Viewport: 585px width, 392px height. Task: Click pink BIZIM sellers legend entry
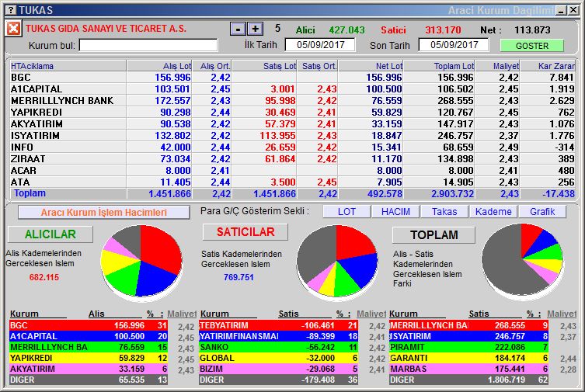(x=278, y=369)
